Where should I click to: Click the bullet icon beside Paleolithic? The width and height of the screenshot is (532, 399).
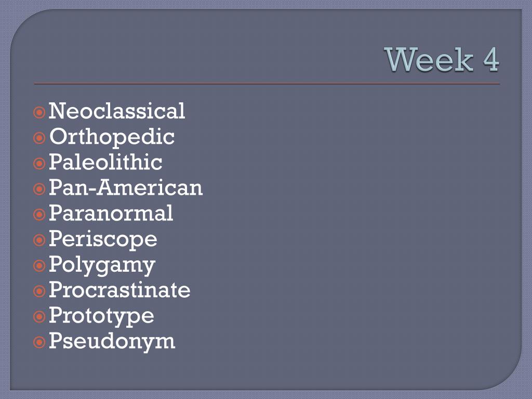[39, 164]
